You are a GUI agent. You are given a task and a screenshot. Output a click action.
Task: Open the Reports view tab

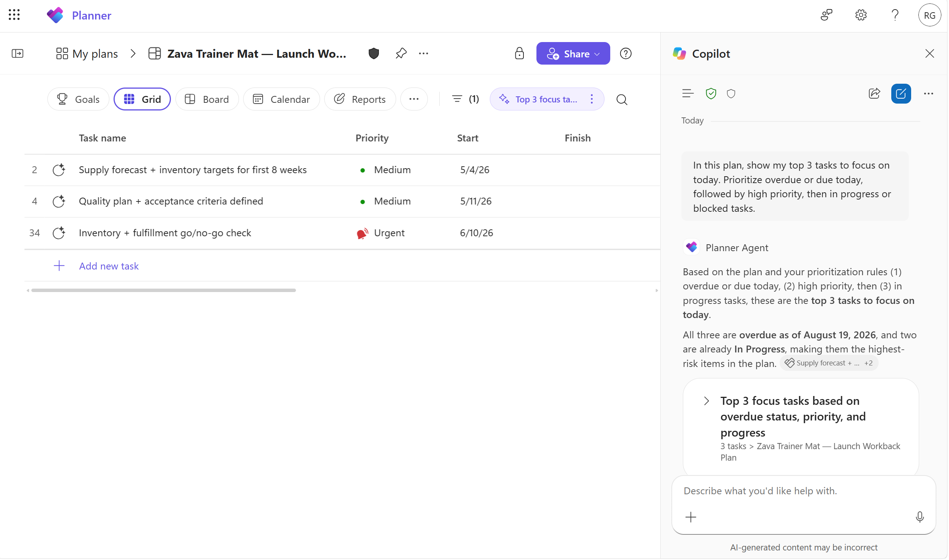(x=360, y=99)
